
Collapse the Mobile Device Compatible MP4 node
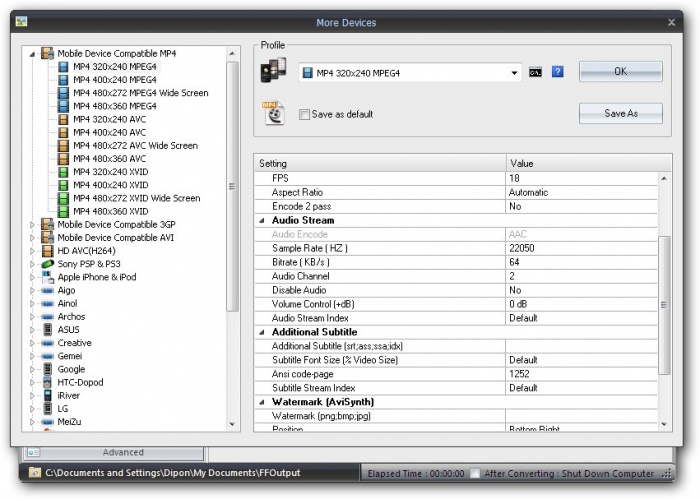[x=32, y=53]
